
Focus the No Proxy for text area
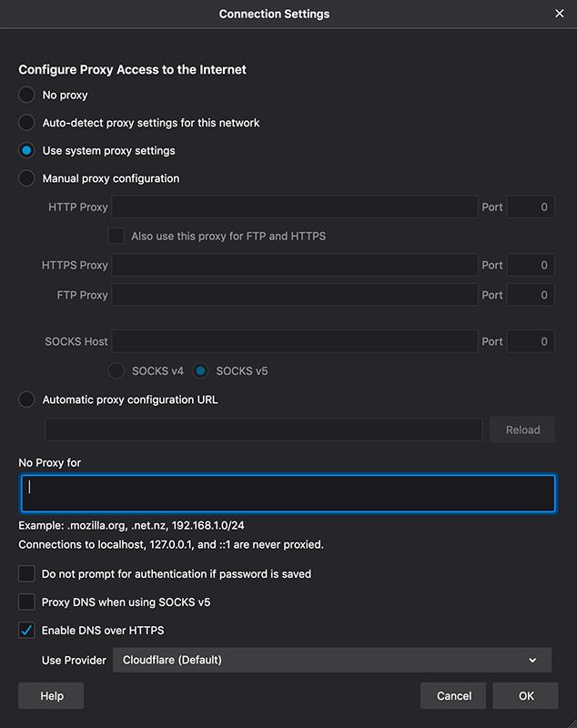(288, 493)
